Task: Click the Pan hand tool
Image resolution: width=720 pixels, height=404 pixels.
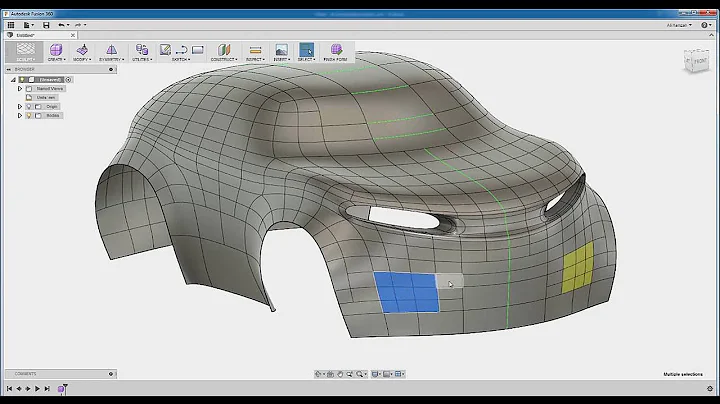Action: (x=340, y=374)
